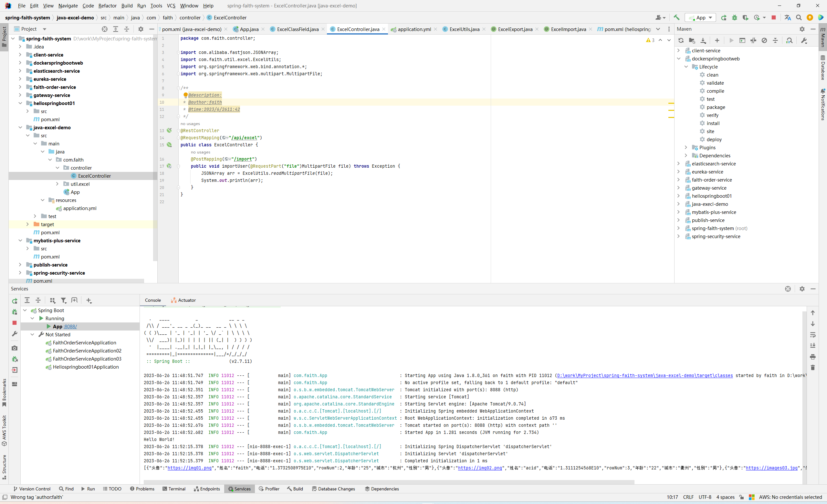Stop the running App with the red stop button

[773, 17]
